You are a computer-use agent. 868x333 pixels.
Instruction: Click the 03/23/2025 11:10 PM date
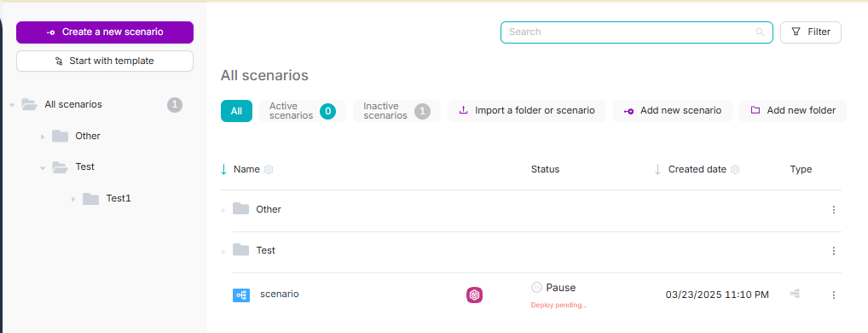click(717, 295)
